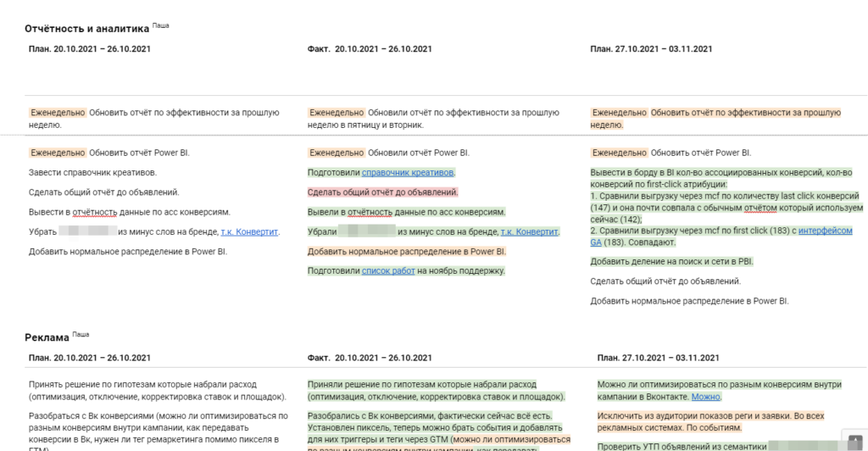
Task: Click 'Завести справочник креативов.' line
Action: [x=93, y=173]
